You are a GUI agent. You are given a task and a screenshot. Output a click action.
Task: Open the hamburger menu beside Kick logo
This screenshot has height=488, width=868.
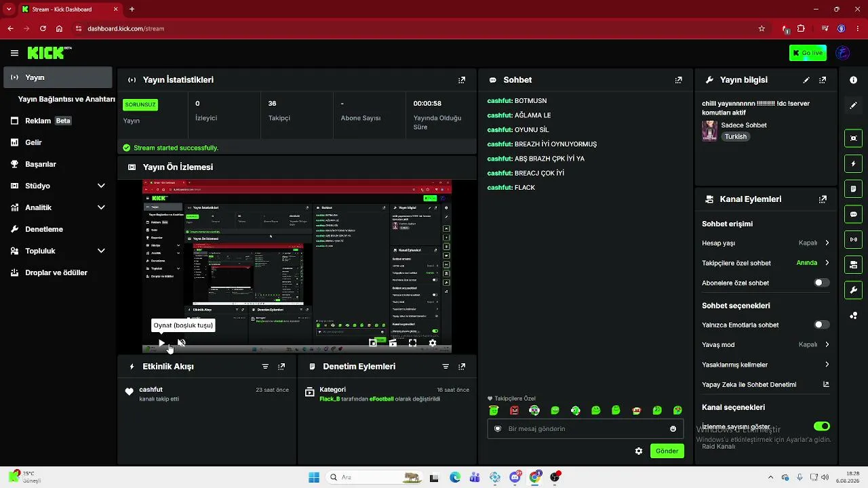14,53
